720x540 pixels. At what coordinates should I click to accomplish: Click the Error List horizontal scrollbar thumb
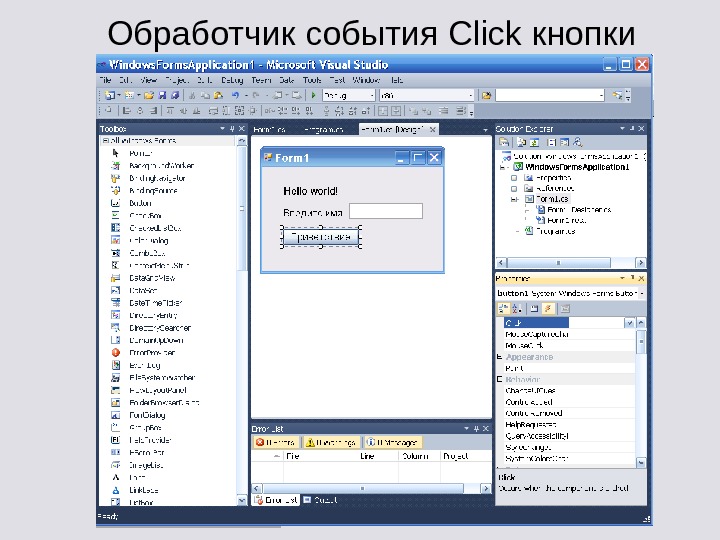coord(363,488)
